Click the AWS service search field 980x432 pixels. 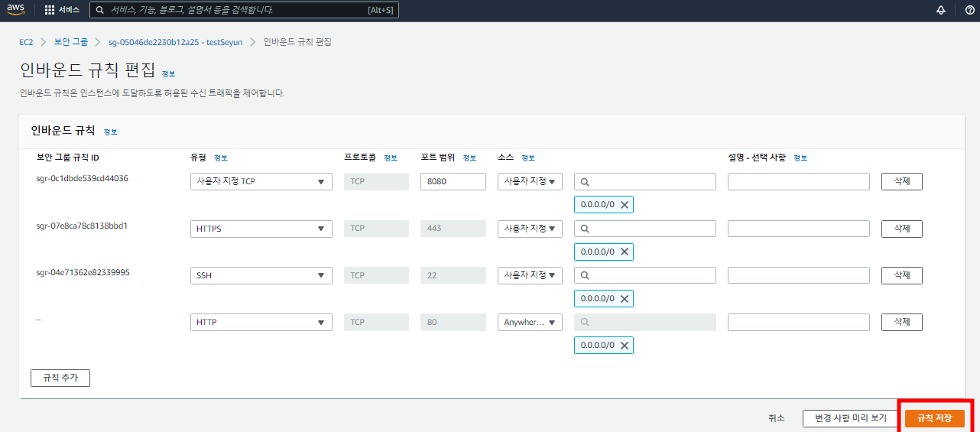click(244, 10)
